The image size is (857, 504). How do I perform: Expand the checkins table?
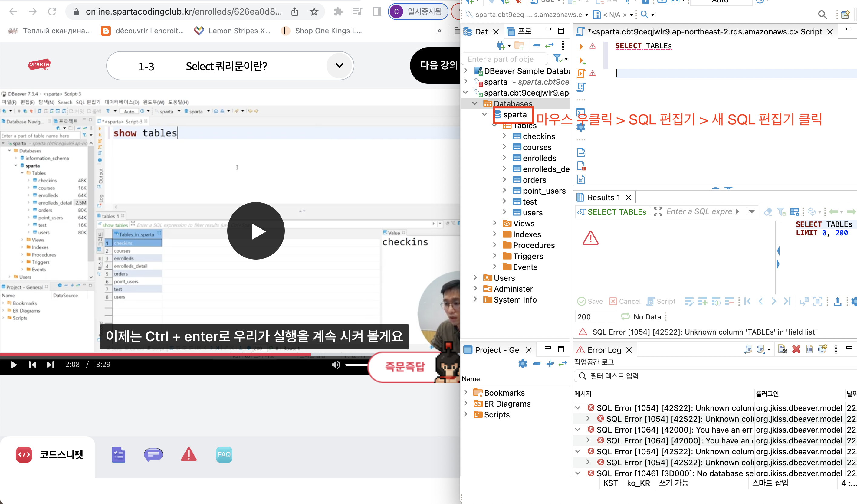[x=504, y=136]
